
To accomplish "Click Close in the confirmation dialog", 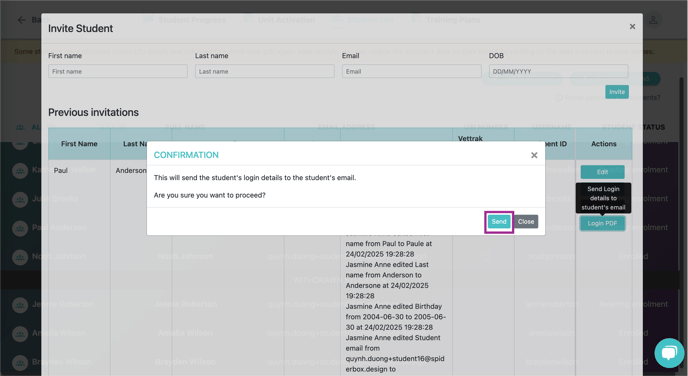I will [x=526, y=222].
